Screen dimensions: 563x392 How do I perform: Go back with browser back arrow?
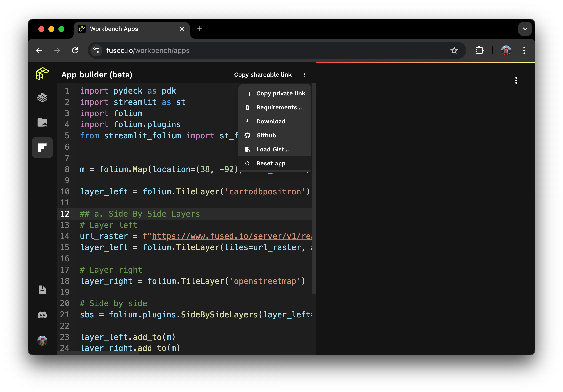[x=39, y=50]
